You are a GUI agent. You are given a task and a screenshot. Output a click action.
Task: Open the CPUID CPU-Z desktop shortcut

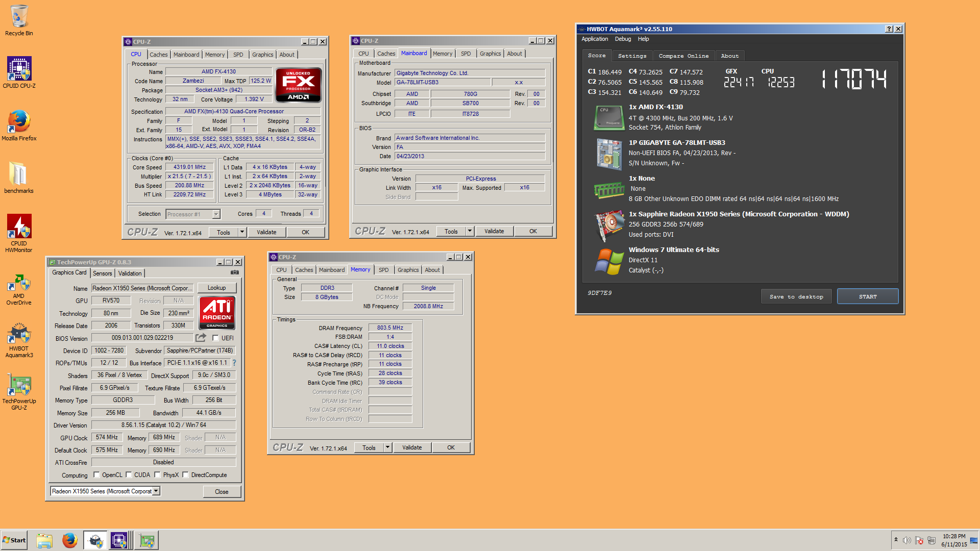point(19,72)
